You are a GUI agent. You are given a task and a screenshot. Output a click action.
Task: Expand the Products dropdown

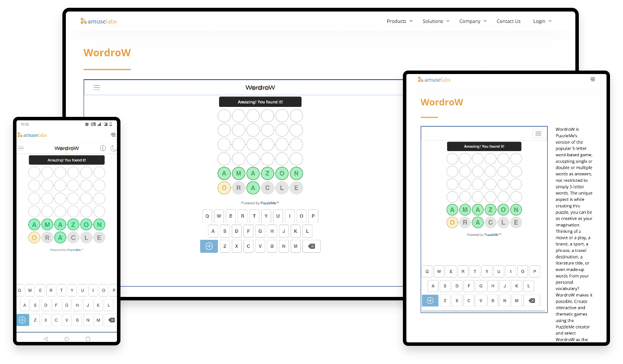(x=399, y=21)
